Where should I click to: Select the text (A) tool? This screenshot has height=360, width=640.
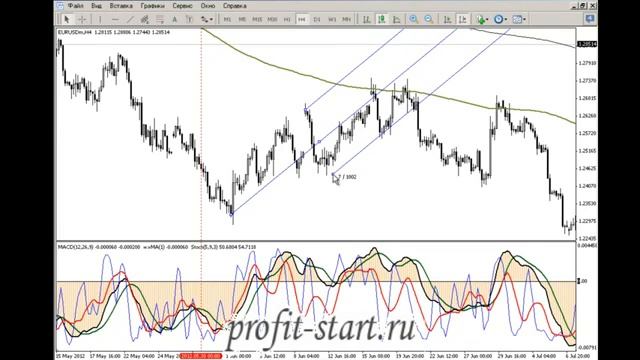point(174,19)
